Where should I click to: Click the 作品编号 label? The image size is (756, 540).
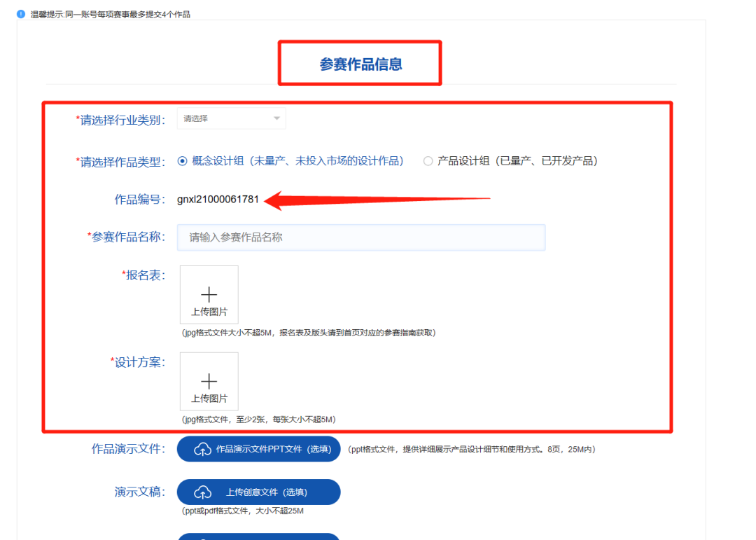click(x=140, y=200)
